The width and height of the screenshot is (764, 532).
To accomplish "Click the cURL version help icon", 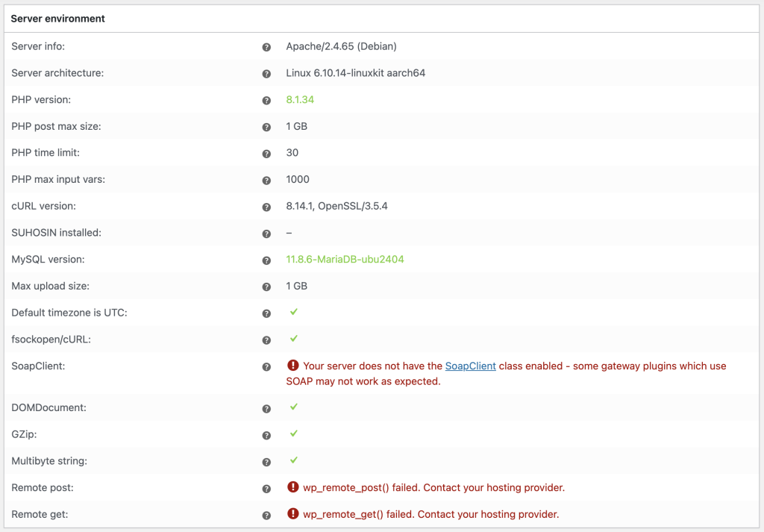I will [x=266, y=207].
